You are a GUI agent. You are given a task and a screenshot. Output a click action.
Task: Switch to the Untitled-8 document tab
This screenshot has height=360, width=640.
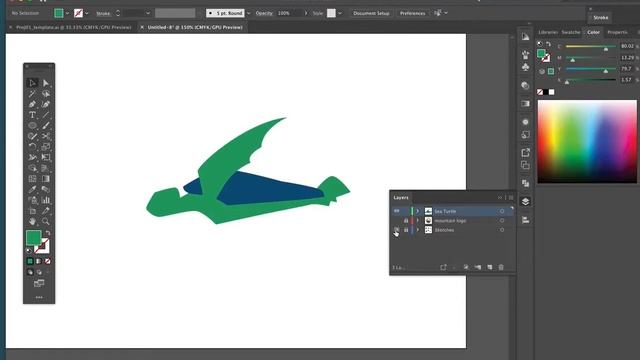(195, 27)
